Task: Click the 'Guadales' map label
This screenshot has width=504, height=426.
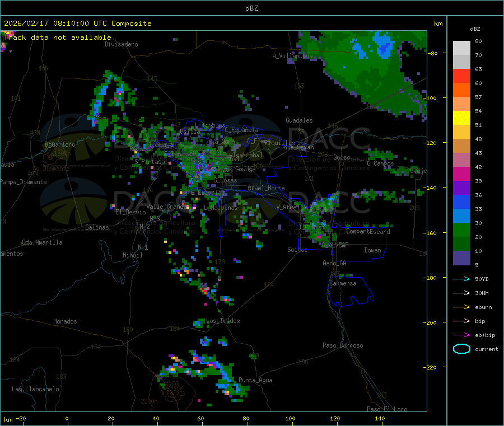Action: point(299,120)
